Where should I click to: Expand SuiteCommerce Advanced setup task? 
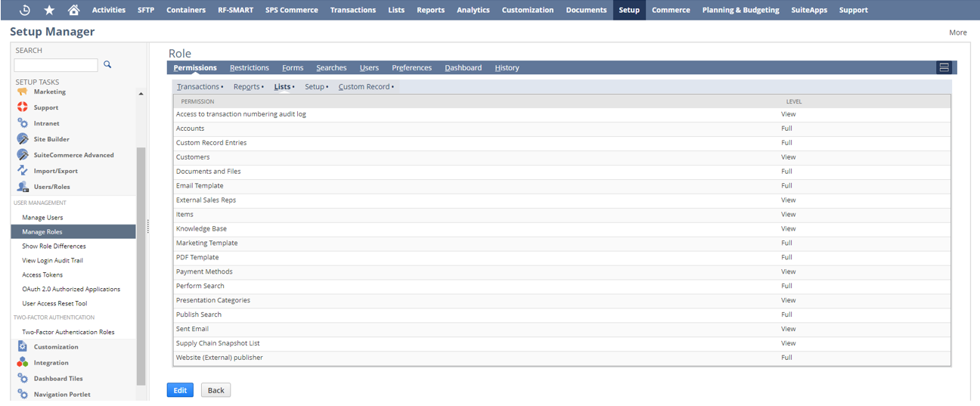(73, 155)
